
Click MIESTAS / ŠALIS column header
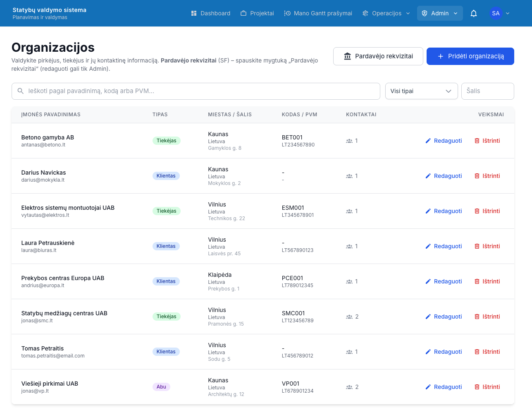[230, 115]
